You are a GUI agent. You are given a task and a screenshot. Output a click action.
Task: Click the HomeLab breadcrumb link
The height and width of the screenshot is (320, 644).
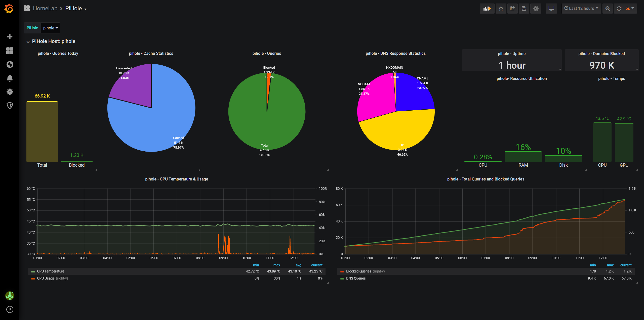46,8
